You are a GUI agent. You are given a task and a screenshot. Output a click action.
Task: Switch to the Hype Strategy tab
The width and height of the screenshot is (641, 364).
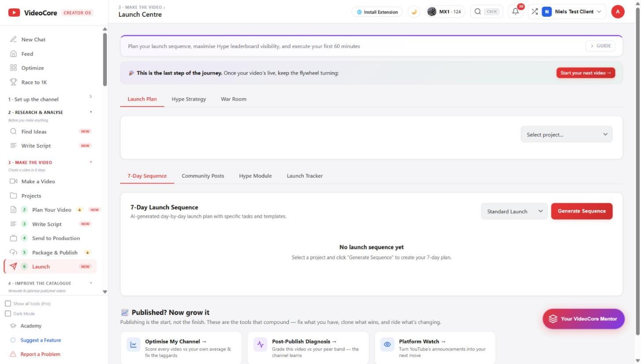pyautogui.click(x=189, y=99)
